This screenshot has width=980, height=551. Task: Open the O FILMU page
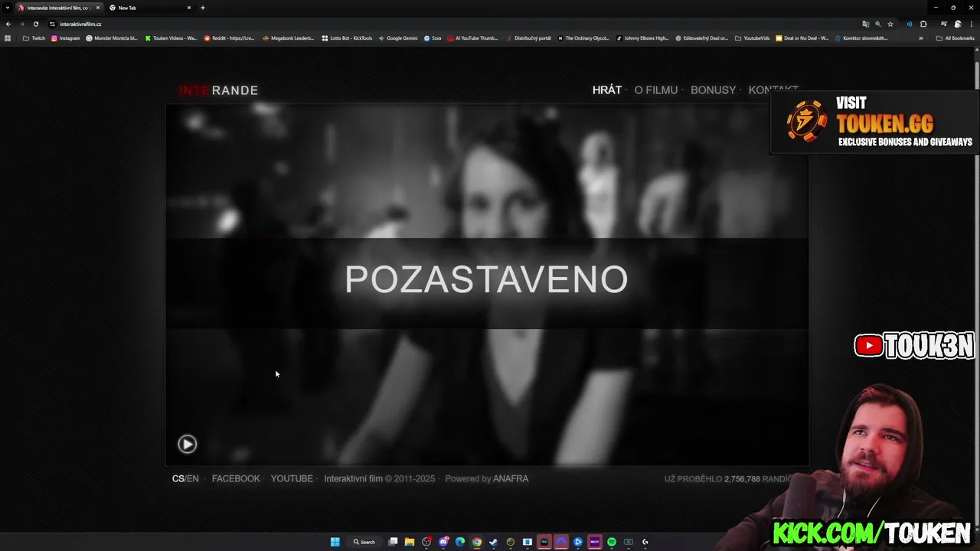pos(656,90)
